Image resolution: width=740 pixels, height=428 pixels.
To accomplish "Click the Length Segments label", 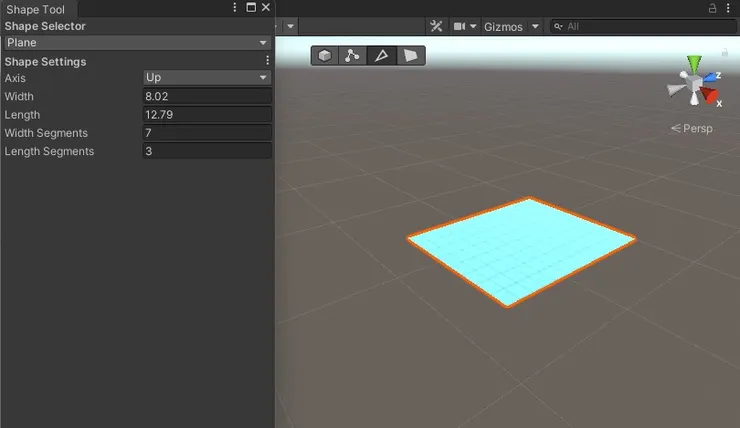I will (49, 151).
